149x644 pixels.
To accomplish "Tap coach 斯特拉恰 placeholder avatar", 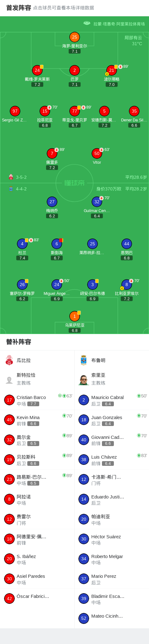I will pyautogui.click(x=9, y=380).
